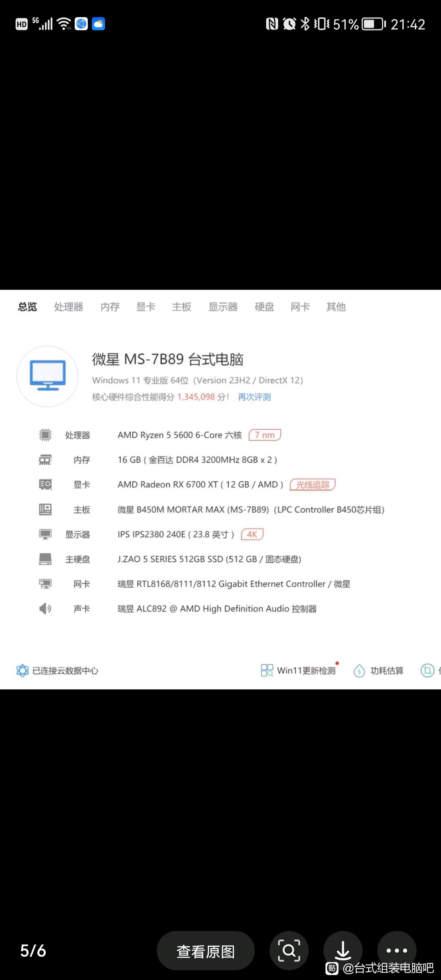Open the 其他 tab
This screenshot has height=980, width=441.
(336, 307)
